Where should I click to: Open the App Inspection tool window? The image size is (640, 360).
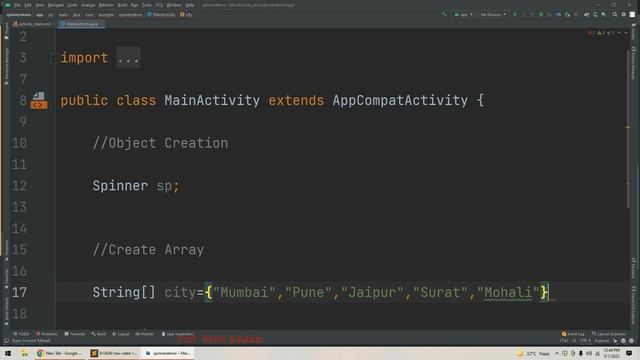[177, 334]
